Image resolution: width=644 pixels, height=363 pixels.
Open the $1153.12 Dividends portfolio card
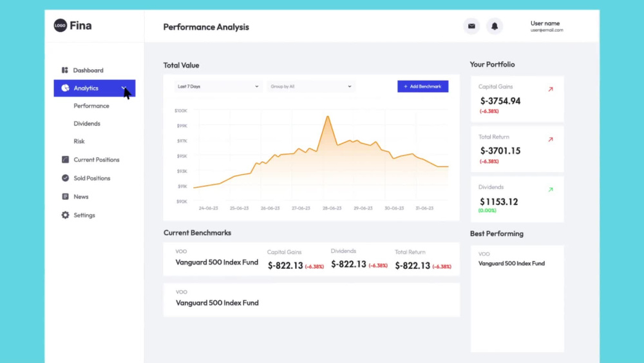[x=517, y=199]
